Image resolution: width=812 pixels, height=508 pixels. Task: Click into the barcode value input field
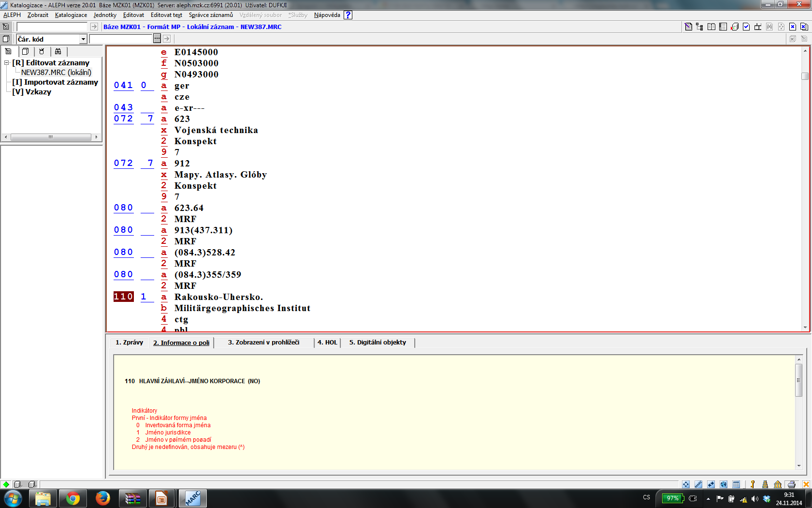(121, 39)
